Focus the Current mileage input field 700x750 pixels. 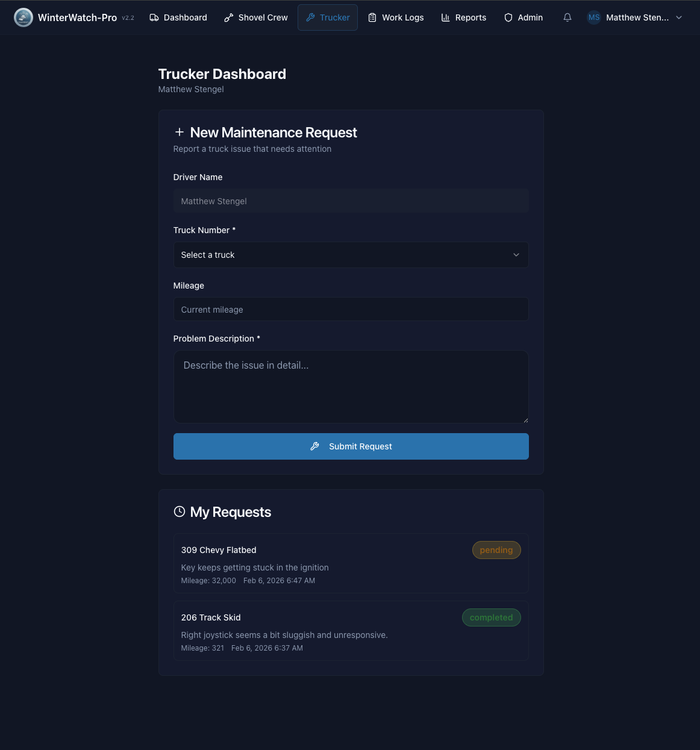[351, 310]
